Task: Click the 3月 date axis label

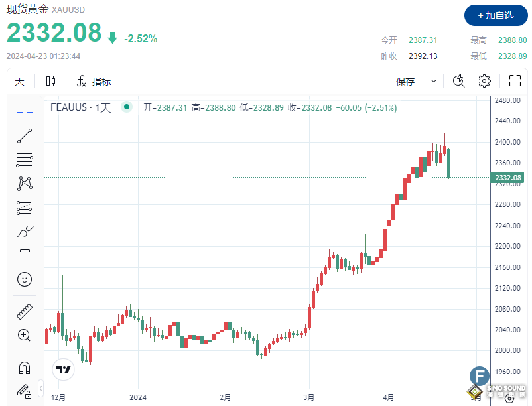Action: point(308,397)
